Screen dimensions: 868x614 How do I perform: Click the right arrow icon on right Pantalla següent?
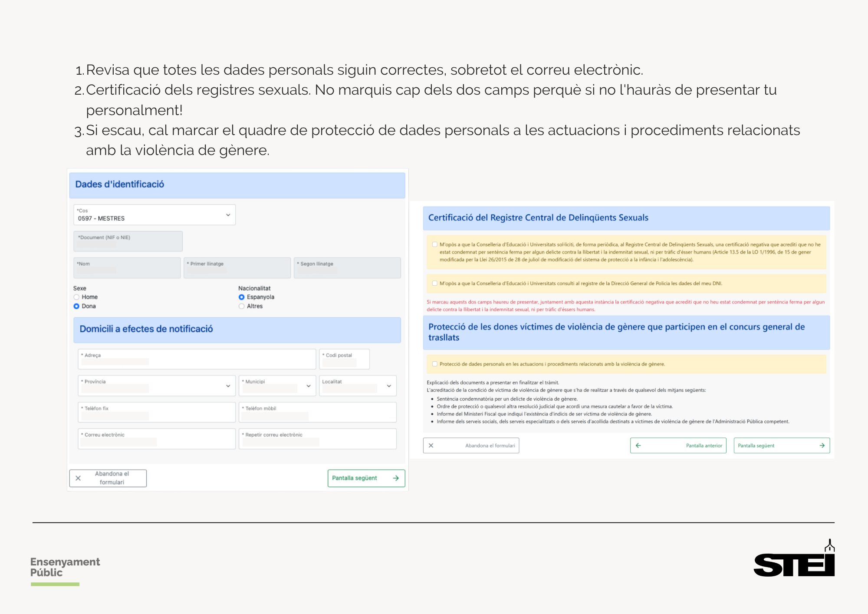click(x=822, y=446)
